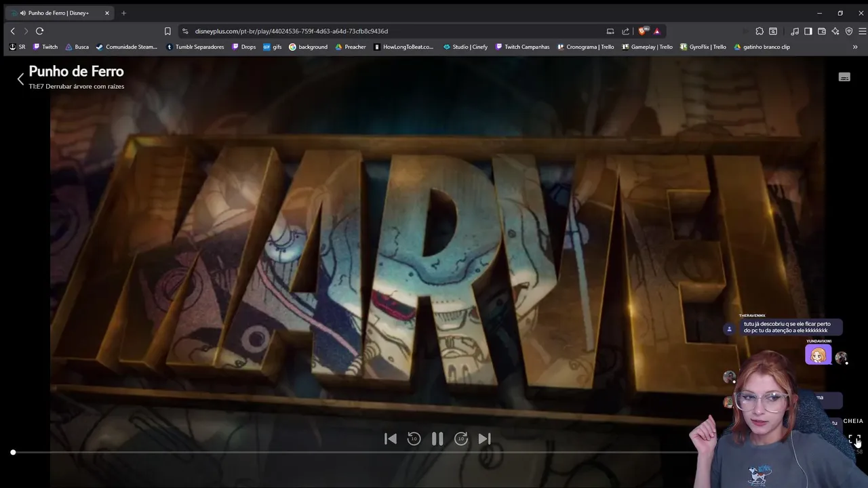Open gatinho branco clip bookmark
868x488 pixels.
(x=762, y=47)
